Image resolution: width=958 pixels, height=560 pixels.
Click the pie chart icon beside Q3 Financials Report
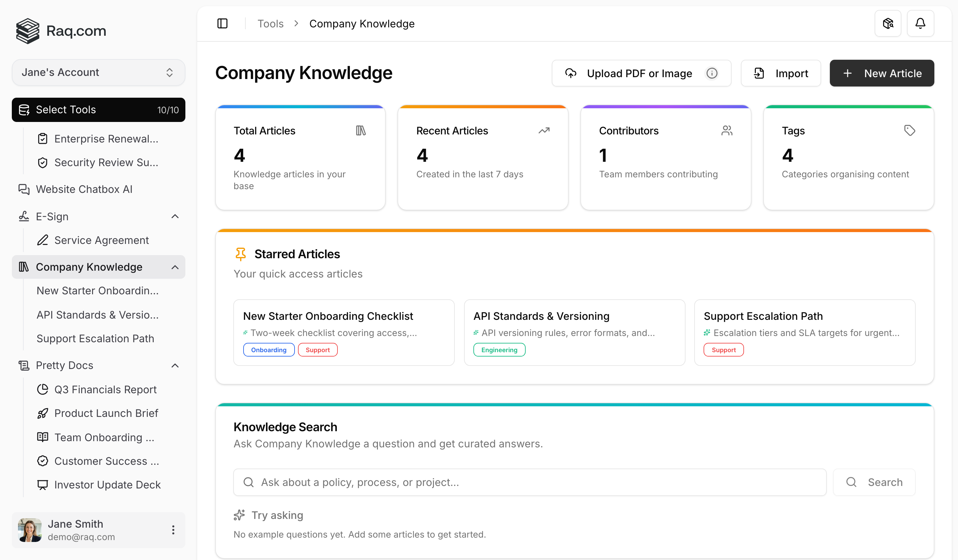click(43, 389)
